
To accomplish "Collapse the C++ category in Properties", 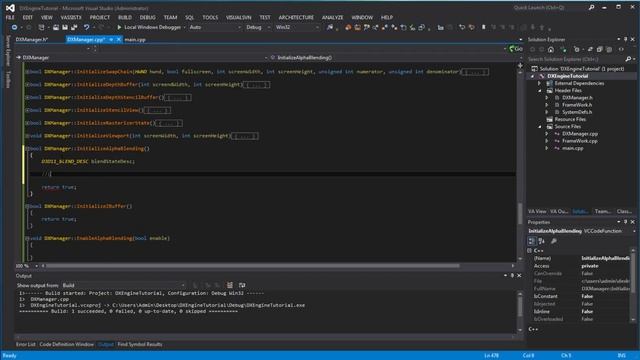I will point(530,251).
